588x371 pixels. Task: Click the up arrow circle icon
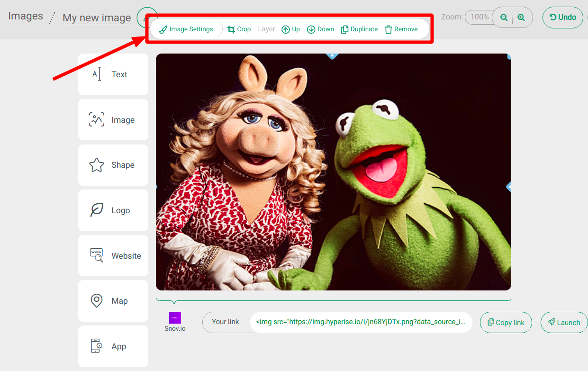tap(286, 29)
